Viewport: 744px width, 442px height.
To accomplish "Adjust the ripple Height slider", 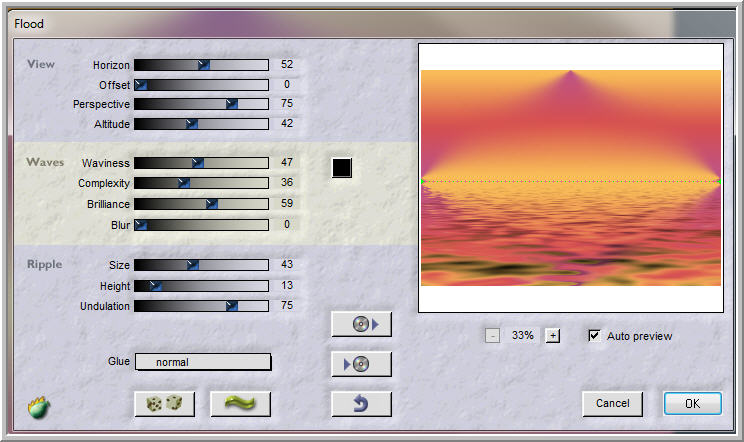I will pyautogui.click(x=201, y=285).
